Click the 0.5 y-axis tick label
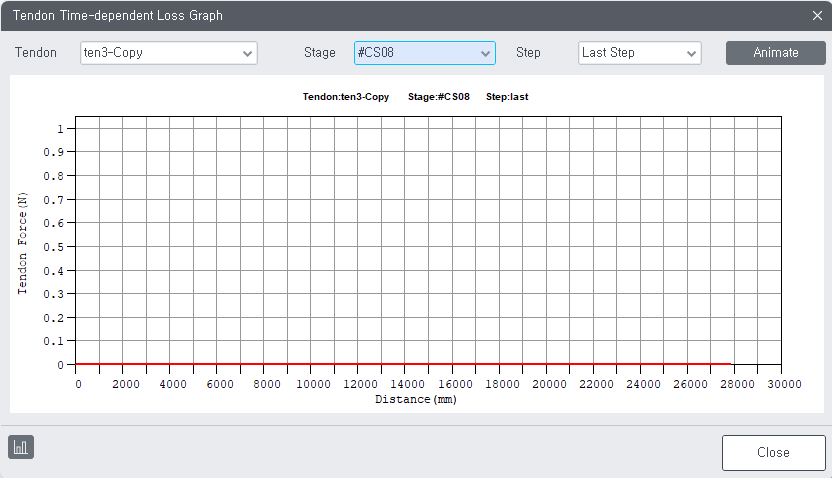Image resolution: width=832 pixels, height=478 pixels. click(x=54, y=247)
